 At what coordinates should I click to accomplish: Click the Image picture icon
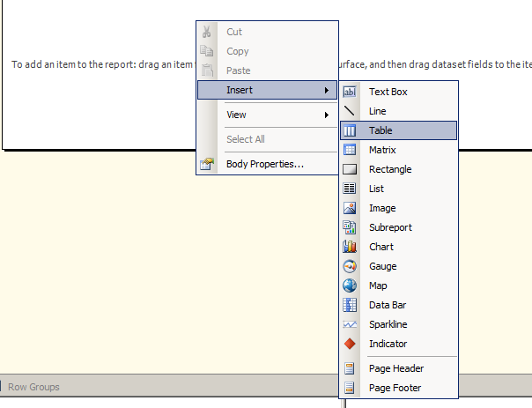[x=350, y=208]
